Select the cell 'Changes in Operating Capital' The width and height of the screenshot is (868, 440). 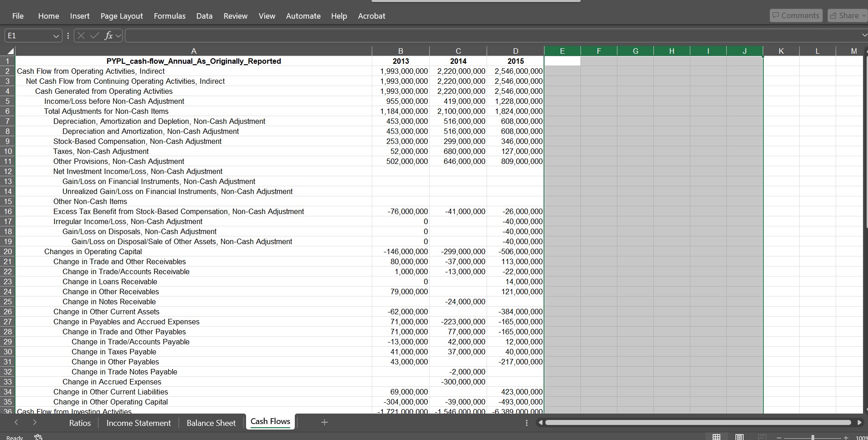[194, 251]
